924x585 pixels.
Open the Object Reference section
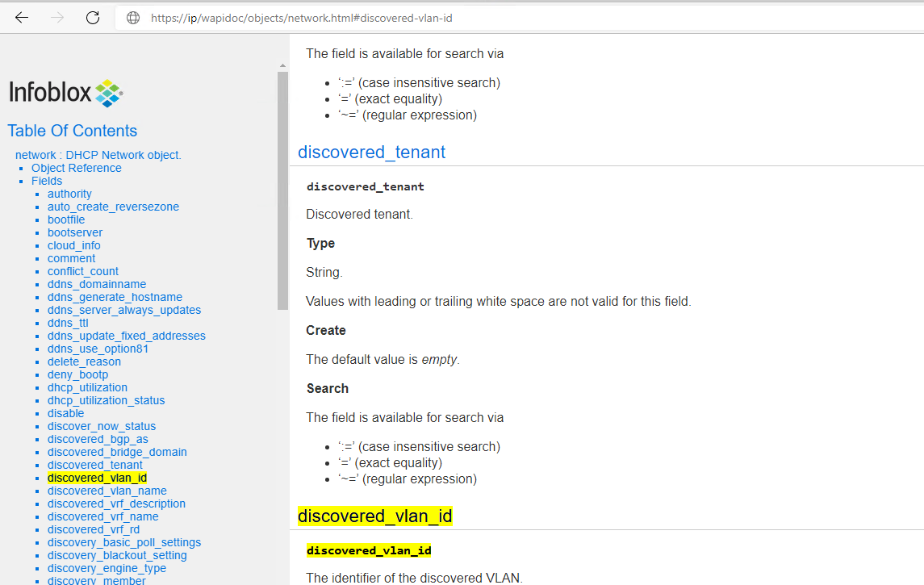click(x=76, y=168)
